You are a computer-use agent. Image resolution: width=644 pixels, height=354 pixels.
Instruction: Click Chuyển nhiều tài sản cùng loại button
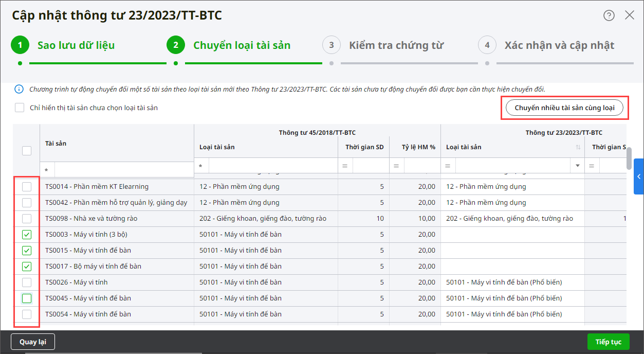pyautogui.click(x=564, y=108)
